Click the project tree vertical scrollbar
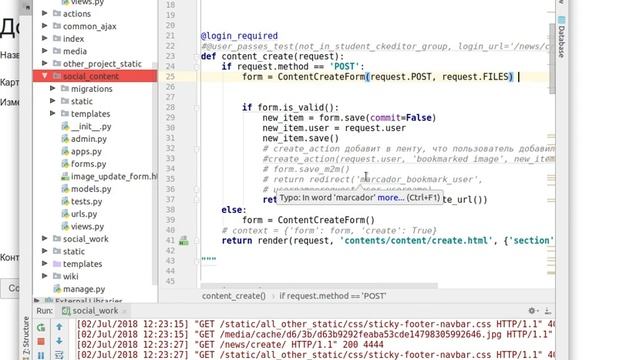Screen dimensions: 640x360 tap(155, 173)
